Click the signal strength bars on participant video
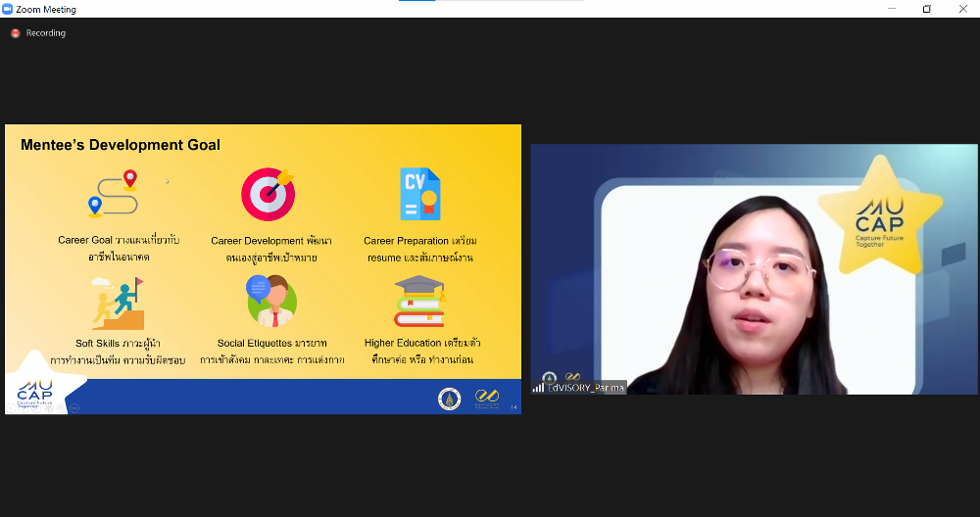980x517 pixels. pyautogui.click(x=537, y=387)
